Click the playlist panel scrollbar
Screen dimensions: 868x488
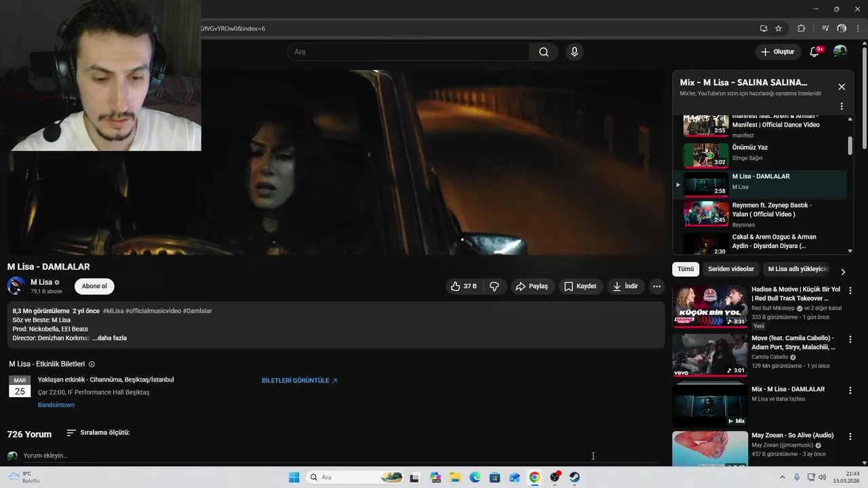[850, 146]
